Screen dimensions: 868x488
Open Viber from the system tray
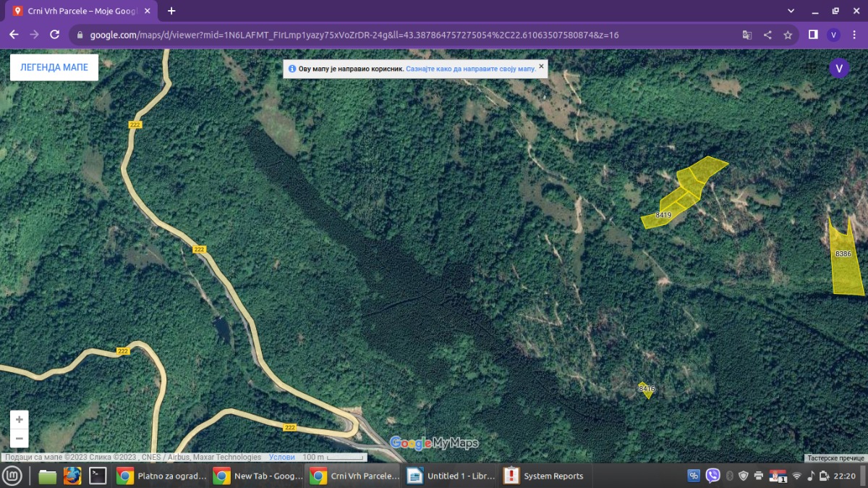point(713,476)
